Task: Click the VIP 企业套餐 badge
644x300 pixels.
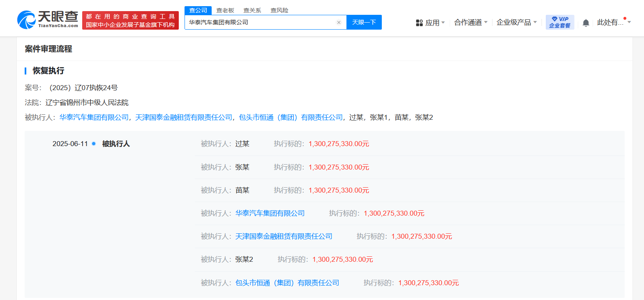Action: click(x=559, y=22)
